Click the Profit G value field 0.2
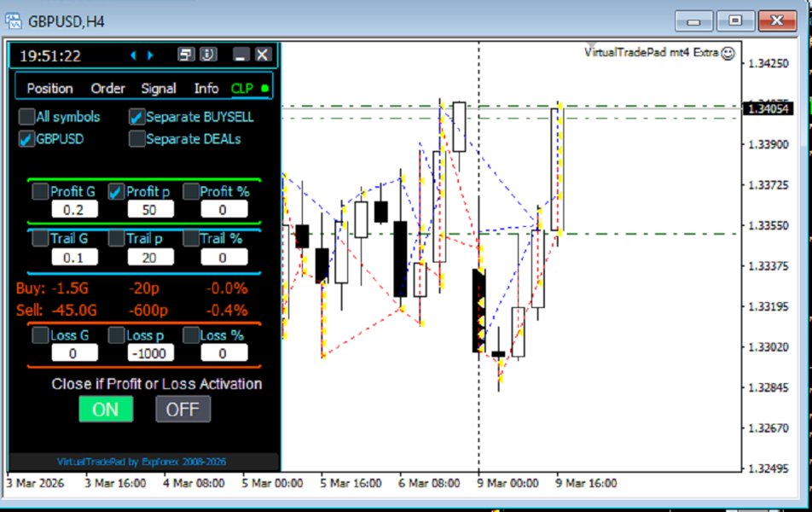Image resolution: width=812 pixels, height=512 pixels. tap(74, 210)
